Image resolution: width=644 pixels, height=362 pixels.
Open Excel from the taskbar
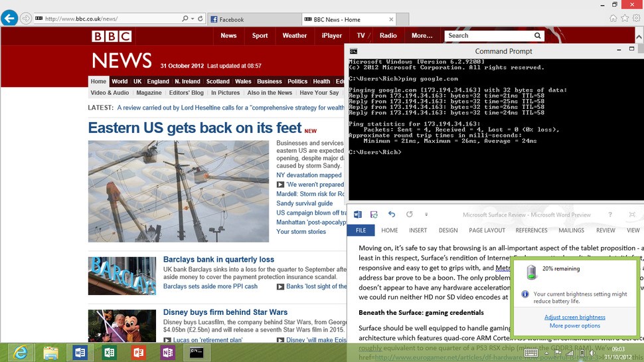coord(110,351)
